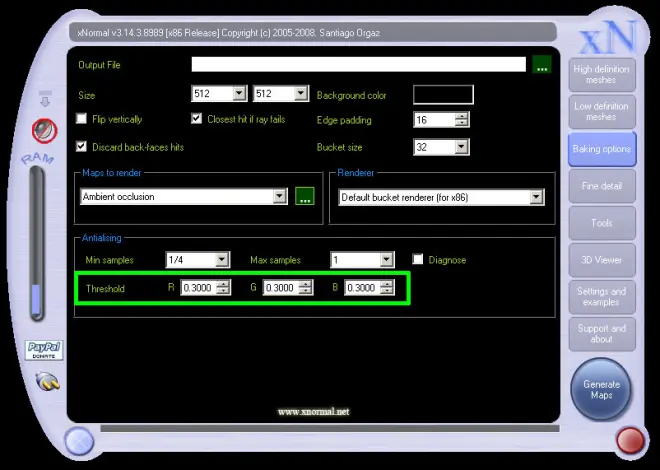The width and height of the screenshot is (660, 470).
Task: Click the xN logo
Action: tap(607, 37)
